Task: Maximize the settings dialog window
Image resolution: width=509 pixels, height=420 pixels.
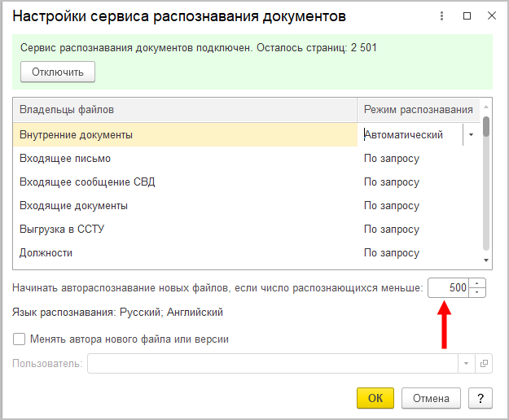Action: tap(467, 16)
